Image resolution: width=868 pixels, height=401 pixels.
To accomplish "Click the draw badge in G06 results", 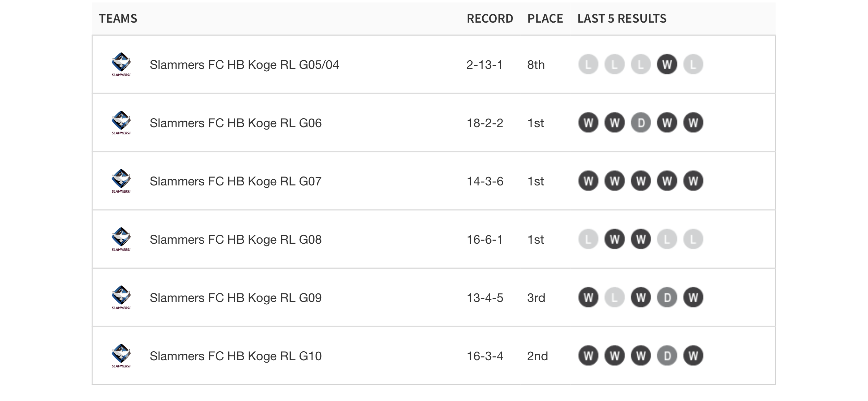I will point(641,123).
